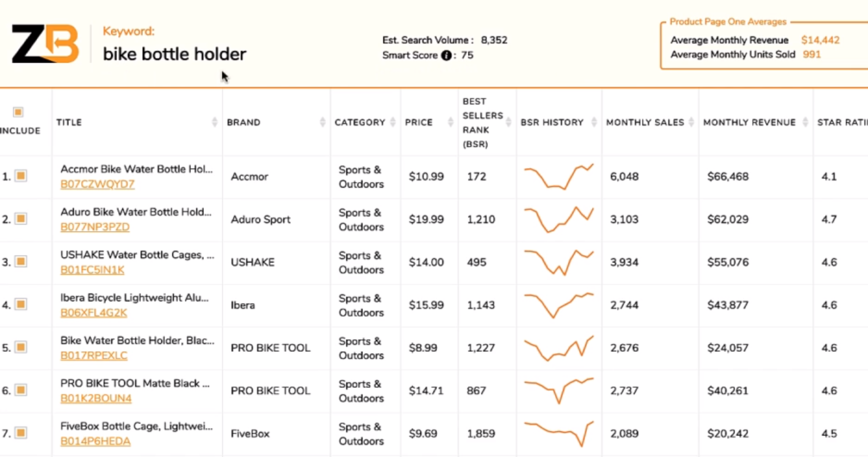Sort by Monthly Sales arrows

point(691,122)
